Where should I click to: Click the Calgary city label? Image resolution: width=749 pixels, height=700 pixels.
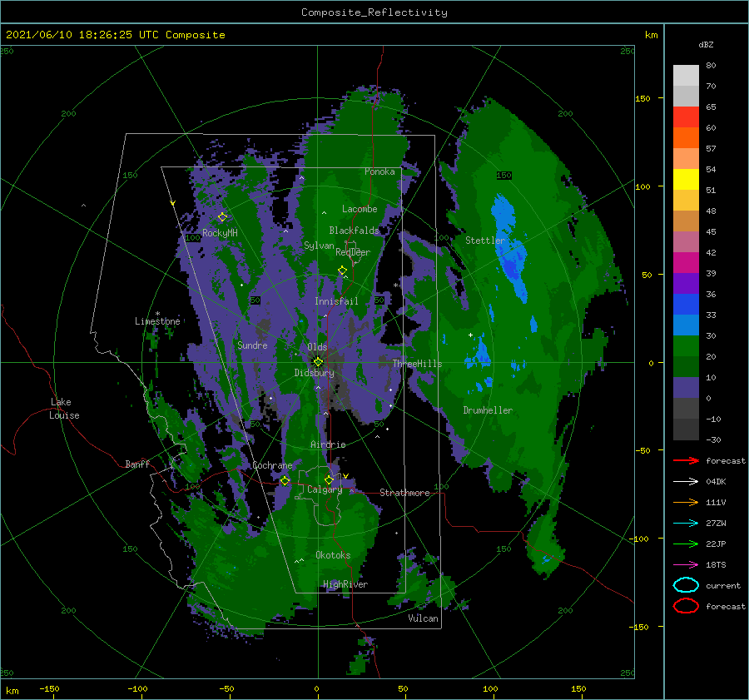pyautogui.click(x=325, y=489)
